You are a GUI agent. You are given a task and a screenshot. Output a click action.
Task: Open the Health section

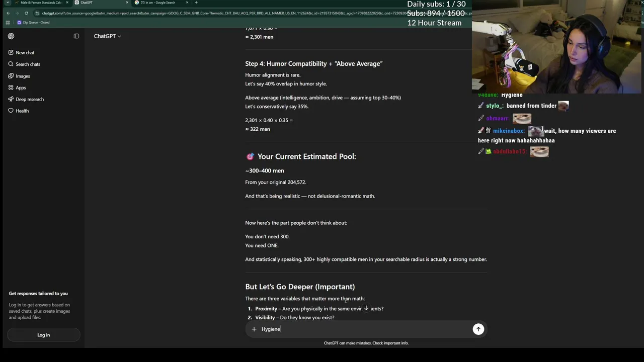click(22, 111)
